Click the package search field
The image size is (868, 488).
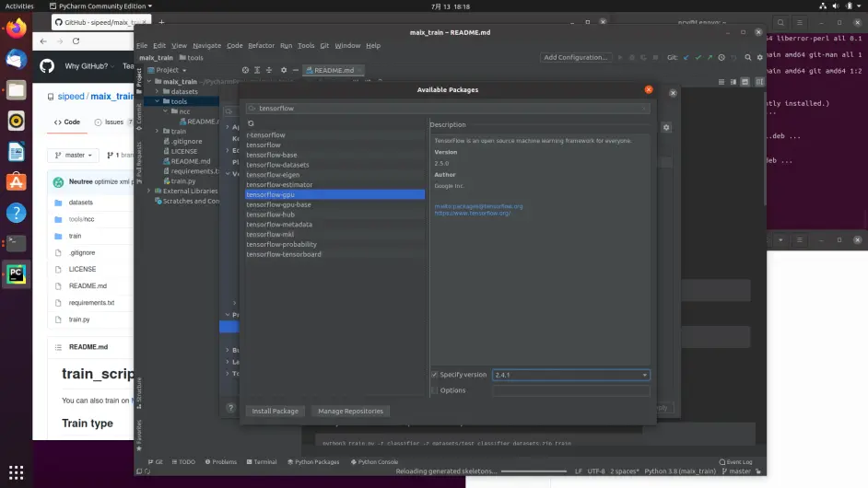tap(448, 109)
